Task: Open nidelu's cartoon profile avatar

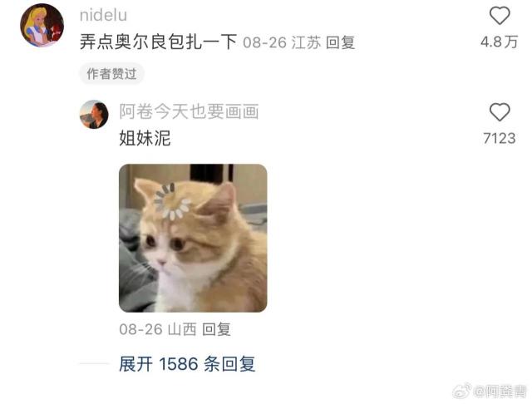Action: coord(42,26)
